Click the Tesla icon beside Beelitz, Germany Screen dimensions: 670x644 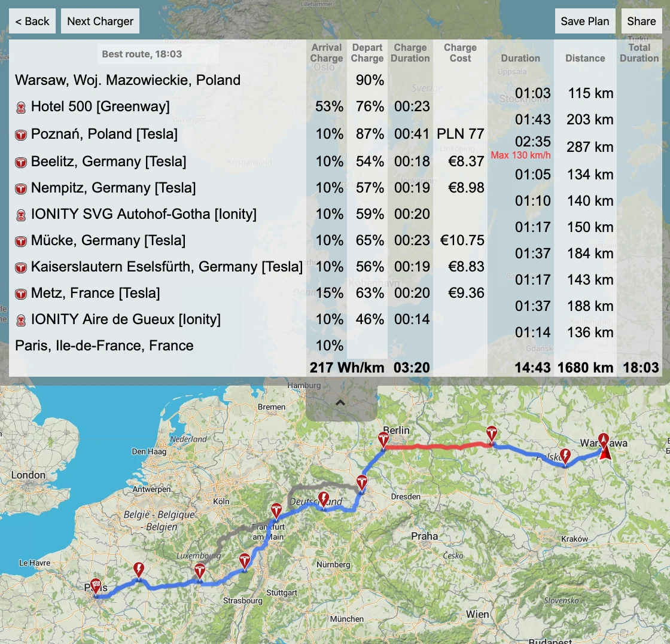tap(20, 162)
